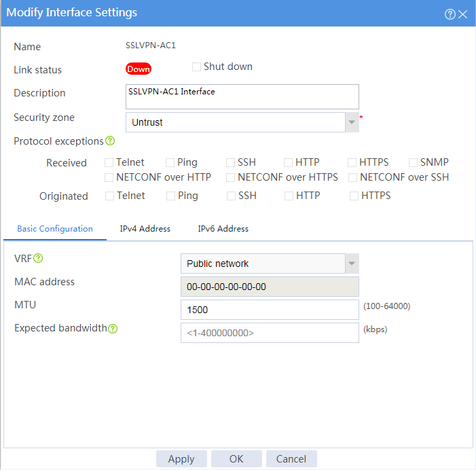Screen dimensions: 476x470
Task: Click the Protocol exceptions help icon
Action: tap(110, 141)
